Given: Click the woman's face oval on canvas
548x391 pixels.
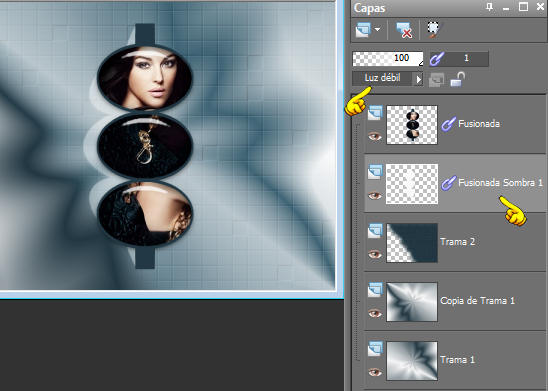Looking at the screenshot, I should coord(145,78).
